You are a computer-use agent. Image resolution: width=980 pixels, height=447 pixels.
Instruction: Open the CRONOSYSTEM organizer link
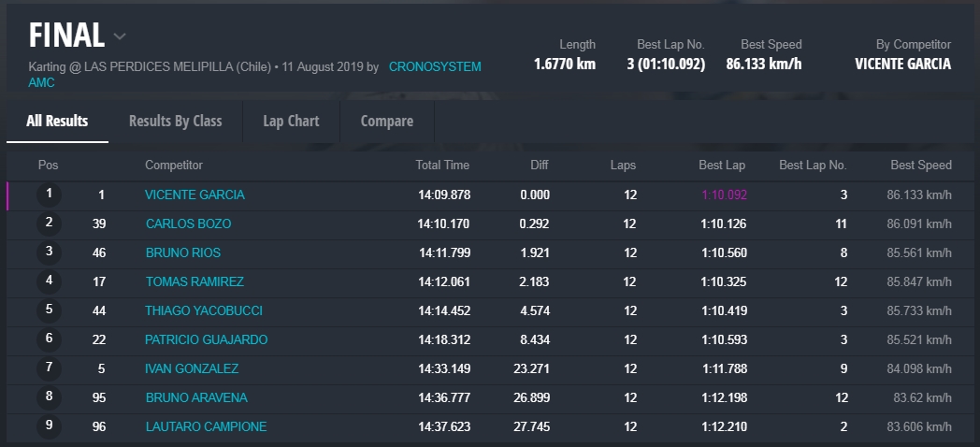[x=434, y=67]
